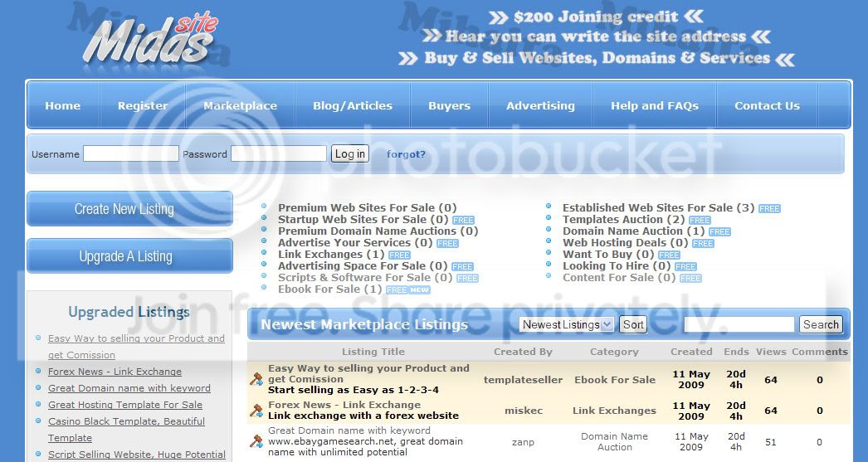Open listing title Easy Way to selling your Product
The image size is (868, 462).
(x=368, y=374)
